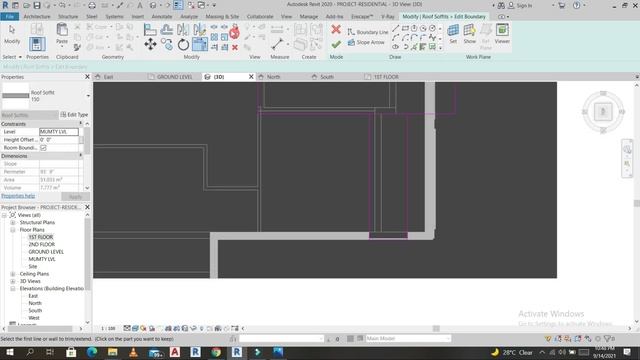This screenshot has height=360, width=640.
Task: Open the work plane Viewer
Action: point(502,33)
